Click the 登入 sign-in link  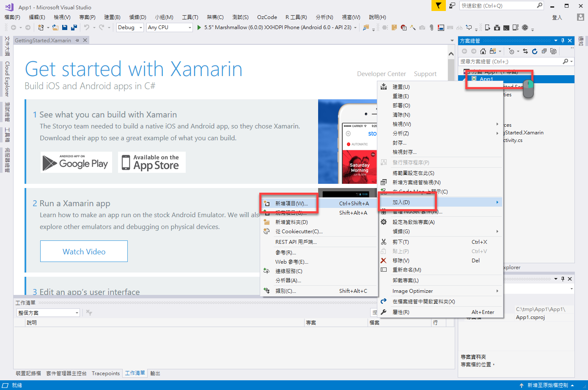557,17
